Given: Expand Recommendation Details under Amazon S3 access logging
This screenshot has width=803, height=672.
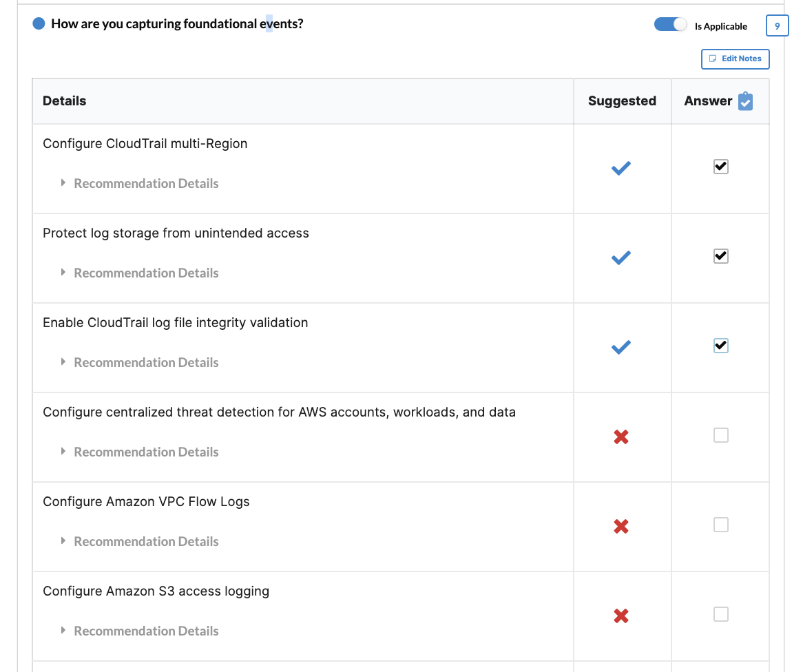Looking at the screenshot, I should [x=140, y=631].
